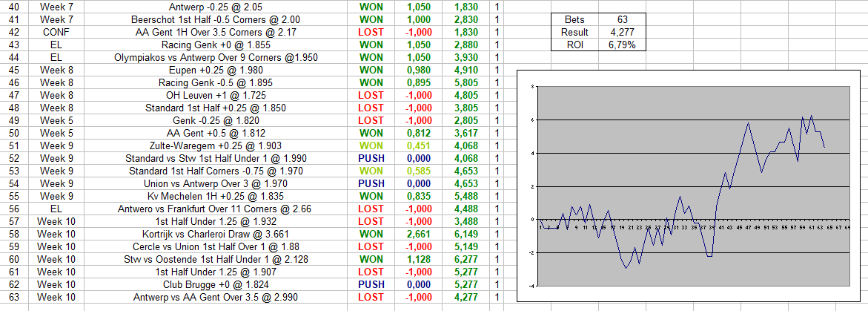
Task: Select the "ROI" label in the summary box
Action: pyautogui.click(x=574, y=45)
